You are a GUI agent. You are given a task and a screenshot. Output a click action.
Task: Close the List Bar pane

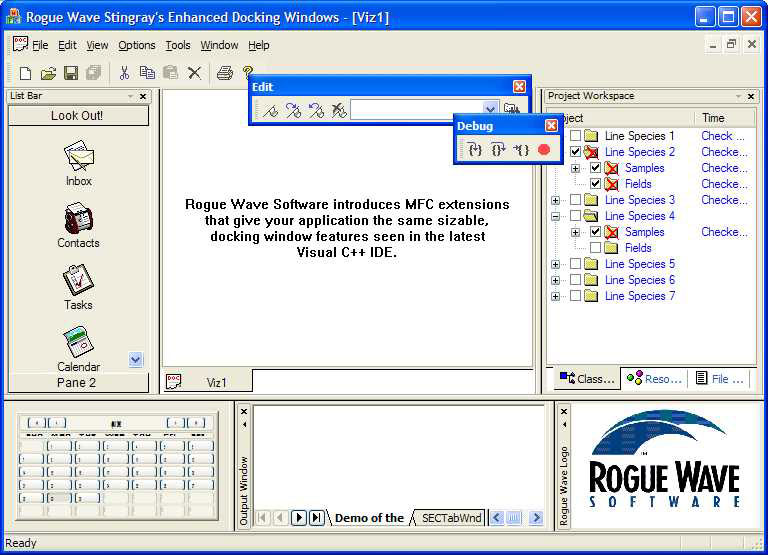pyautogui.click(x=143, y=97)
